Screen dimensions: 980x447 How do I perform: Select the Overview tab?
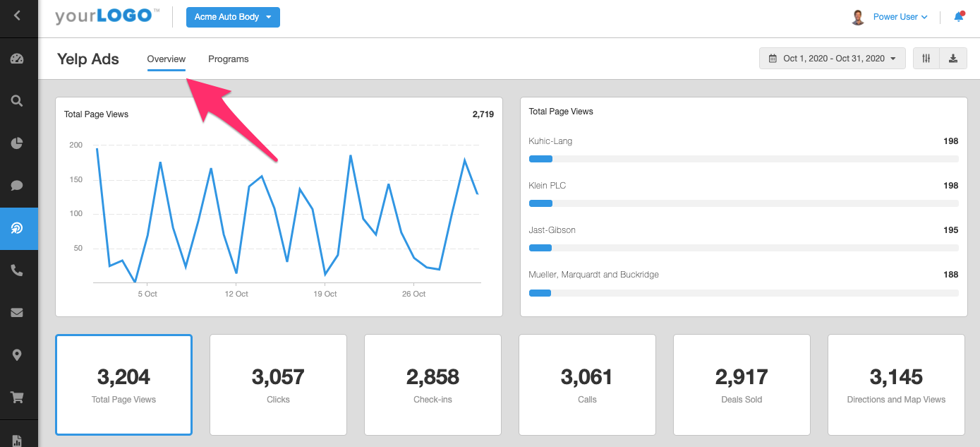[x=166, y=59]
